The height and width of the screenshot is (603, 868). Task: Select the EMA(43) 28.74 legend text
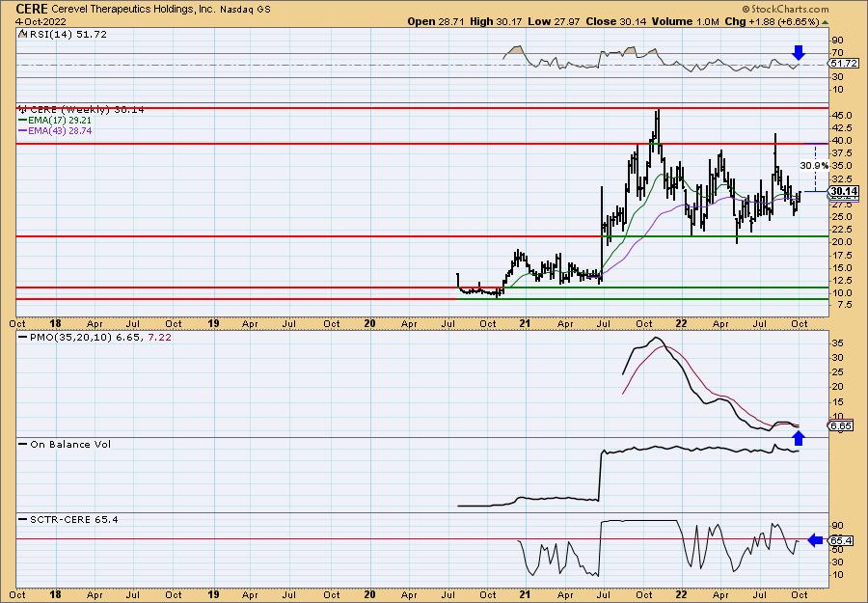(x=60, y=131)
